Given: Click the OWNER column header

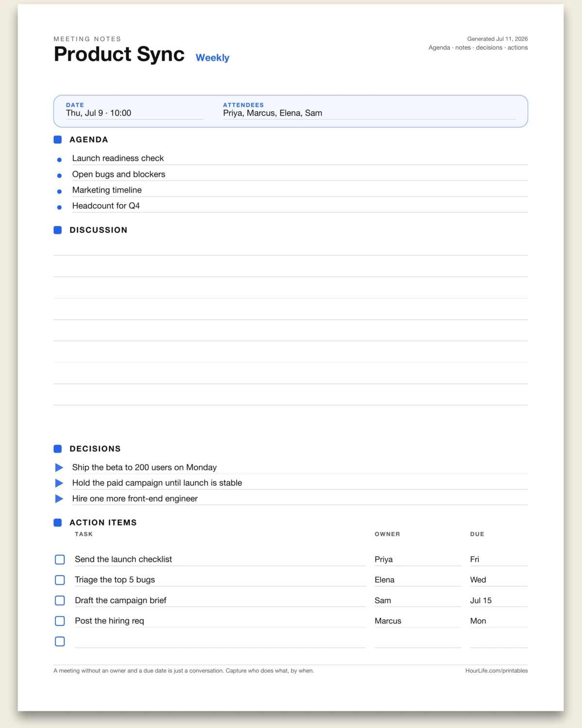Looking at the screenshot, I should (x=387, y=534).
